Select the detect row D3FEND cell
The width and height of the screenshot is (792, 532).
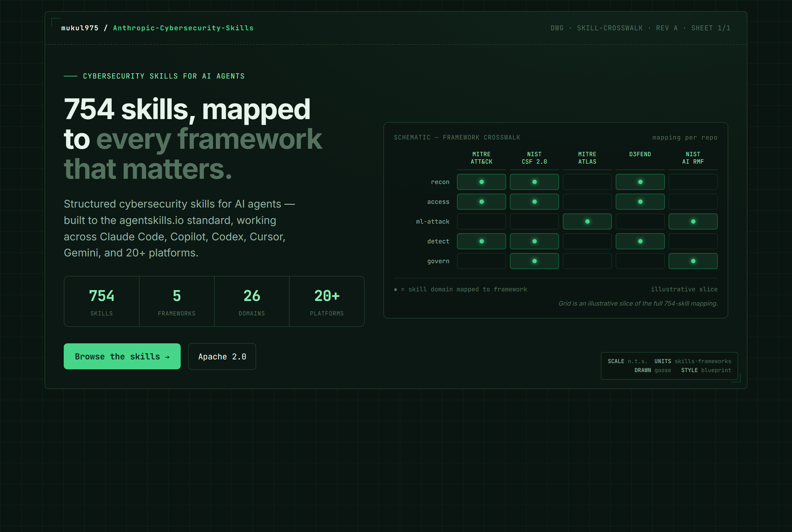point(640,241)
